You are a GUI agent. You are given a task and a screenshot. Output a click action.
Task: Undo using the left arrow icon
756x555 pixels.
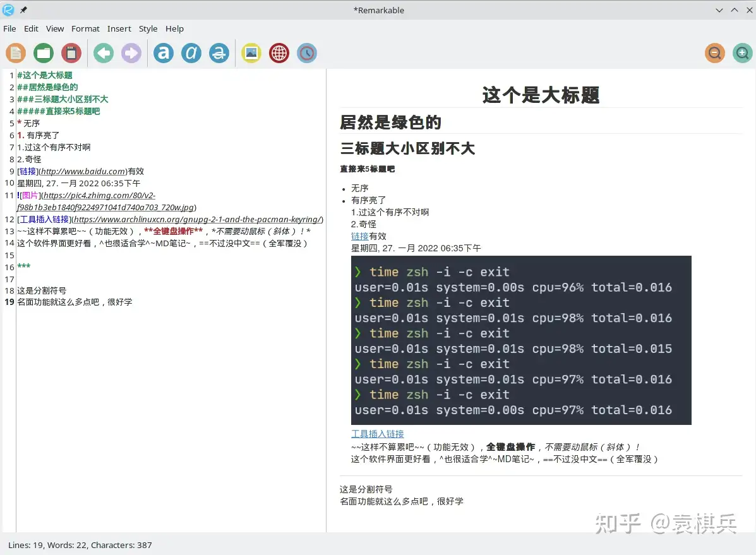pos(104,53)
